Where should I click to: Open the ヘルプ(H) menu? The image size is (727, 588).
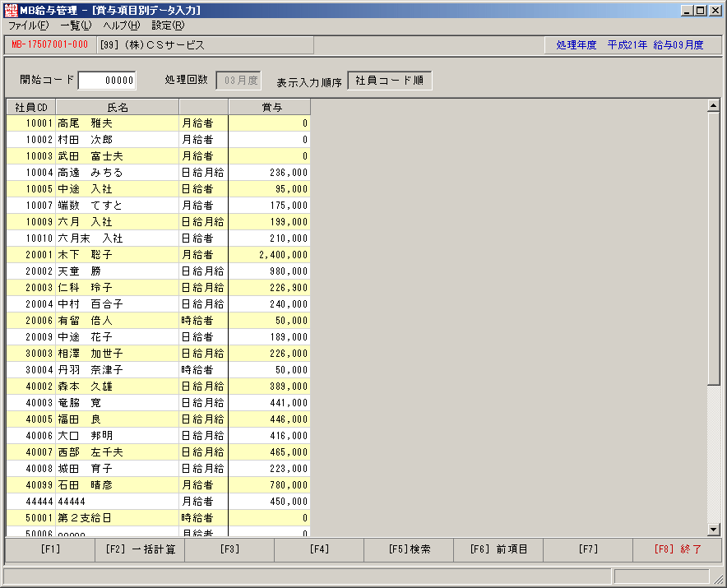tap(122, 25)
